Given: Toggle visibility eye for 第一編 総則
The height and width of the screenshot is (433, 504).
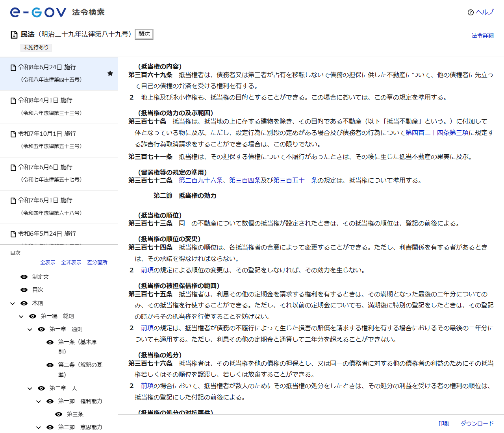Looking at the screenshot, I should (33, 316).
